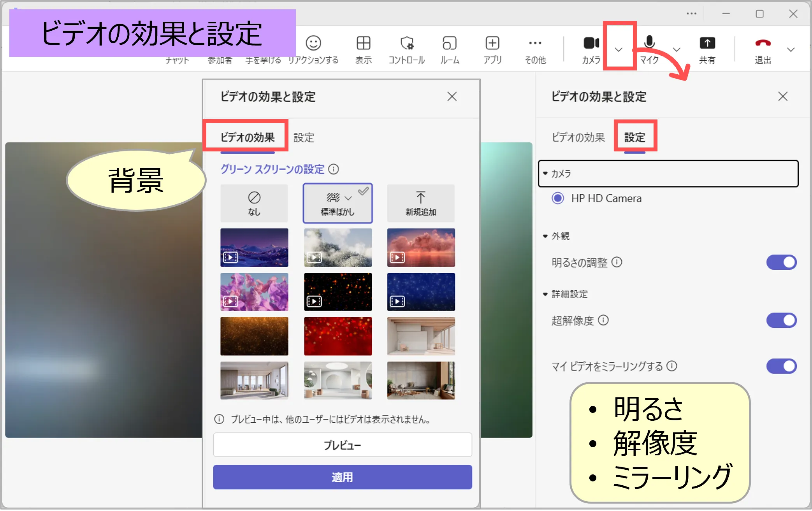Select the HP HD Camera radio button

(558, 198)
